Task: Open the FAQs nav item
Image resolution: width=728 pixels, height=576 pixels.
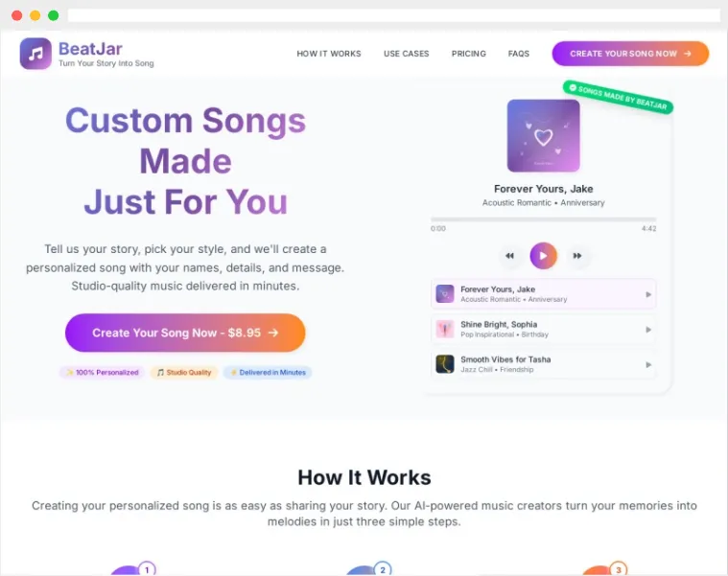Action: [x=519, y=54]
